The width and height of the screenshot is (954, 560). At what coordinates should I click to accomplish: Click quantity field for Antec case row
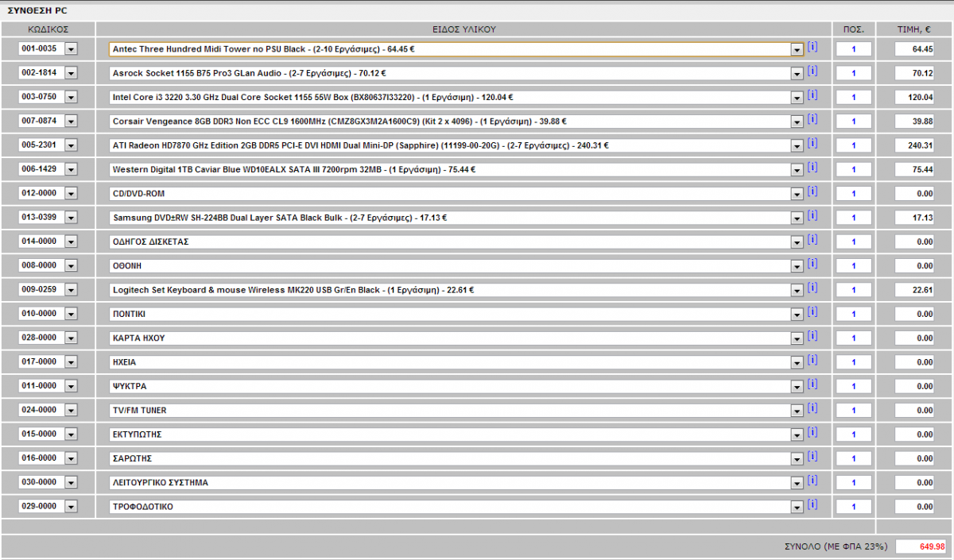(x=854, y=49)
